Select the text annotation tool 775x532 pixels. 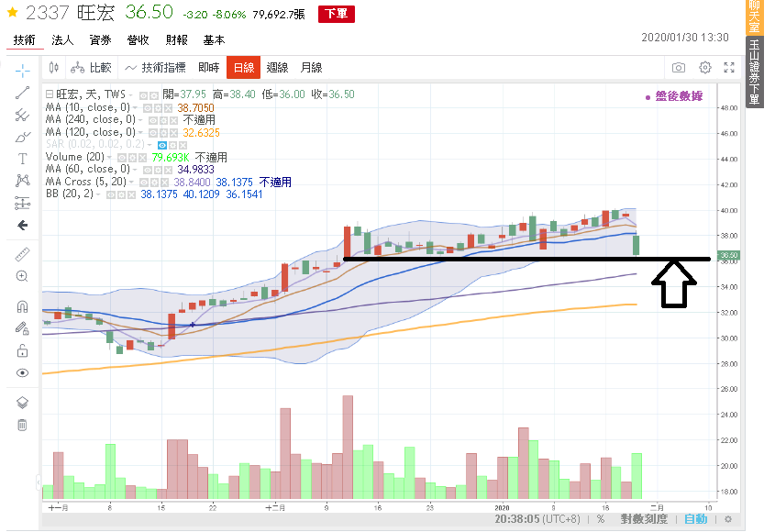(22, 159)
